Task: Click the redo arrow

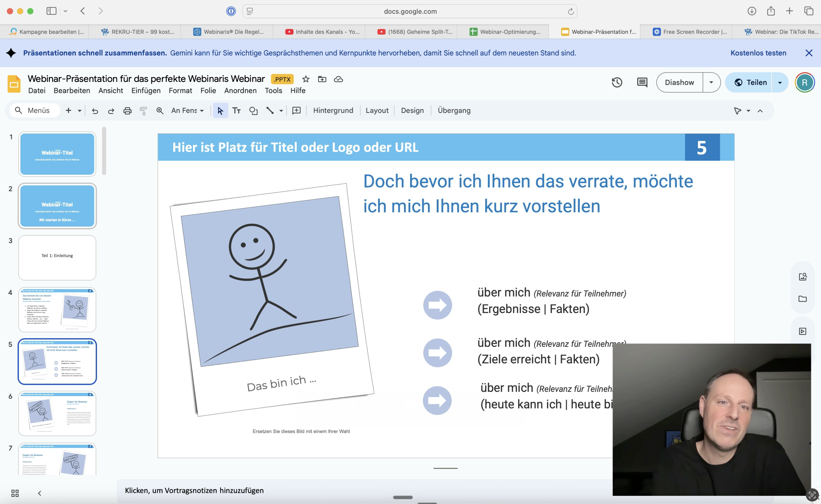Action: (111, 111)
